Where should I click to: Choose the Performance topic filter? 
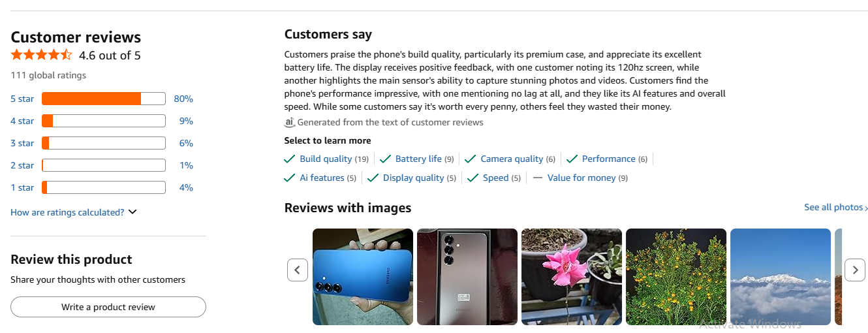608,159
